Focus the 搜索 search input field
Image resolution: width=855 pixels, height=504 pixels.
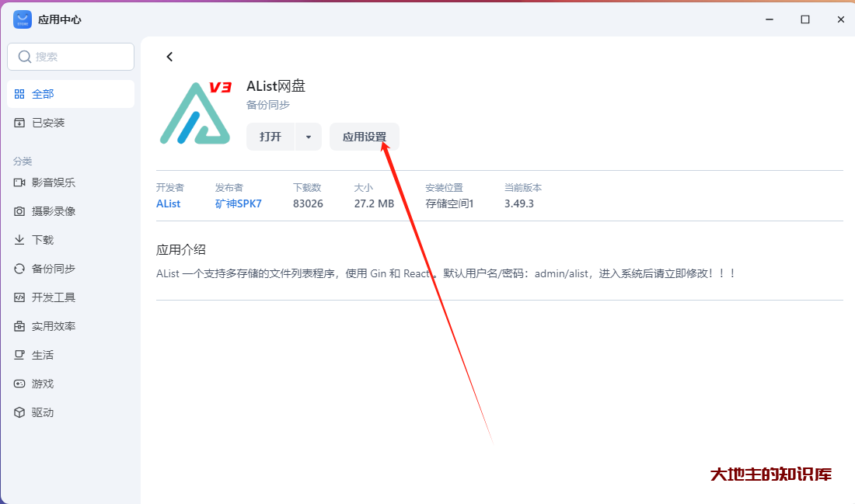pos(71,57)
